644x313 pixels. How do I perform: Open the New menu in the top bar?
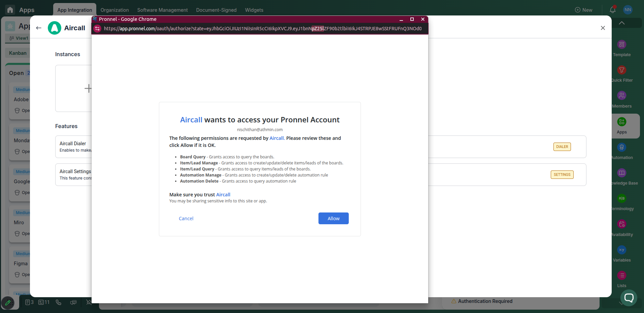584,10
